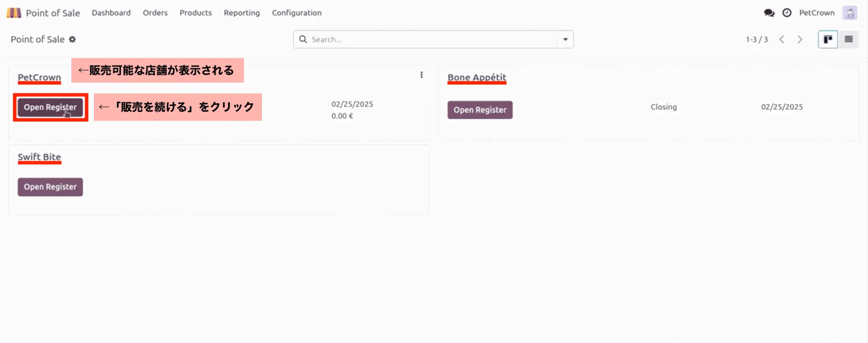
Task: Open the PetCrown company switcher
Action: click(x=816, y=13)
